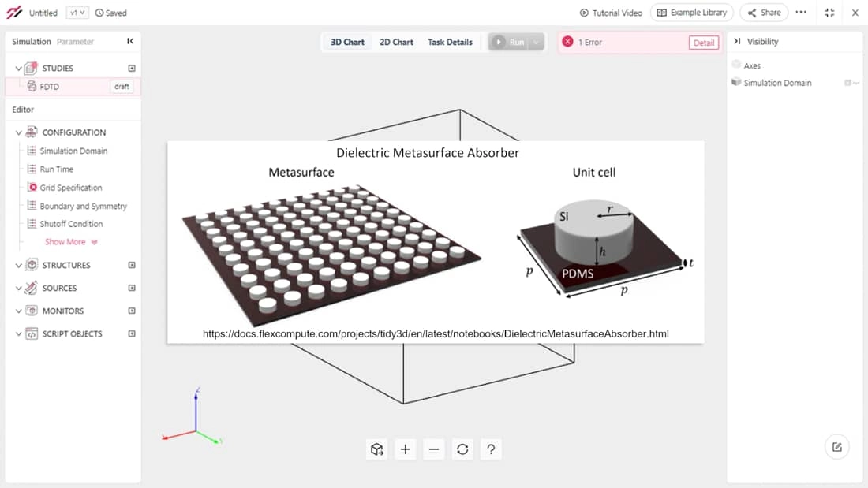Toggle Simulation Domain visibility

pyautogui.click(x=847, y=83)
